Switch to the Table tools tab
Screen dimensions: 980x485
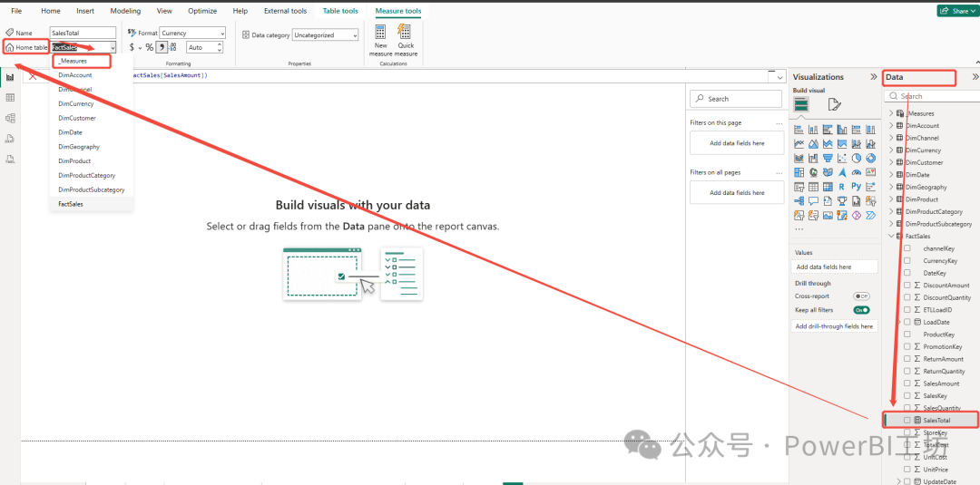pyautogui.click(x=340, y=11)
